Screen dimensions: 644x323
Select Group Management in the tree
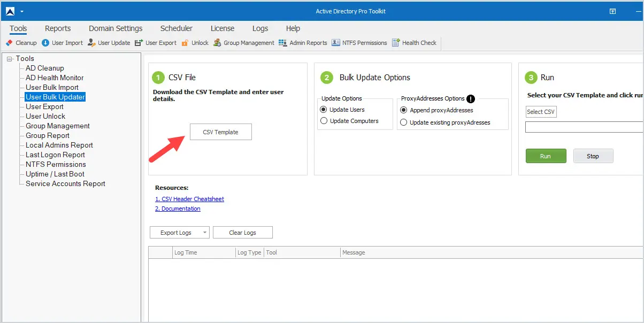58,126
